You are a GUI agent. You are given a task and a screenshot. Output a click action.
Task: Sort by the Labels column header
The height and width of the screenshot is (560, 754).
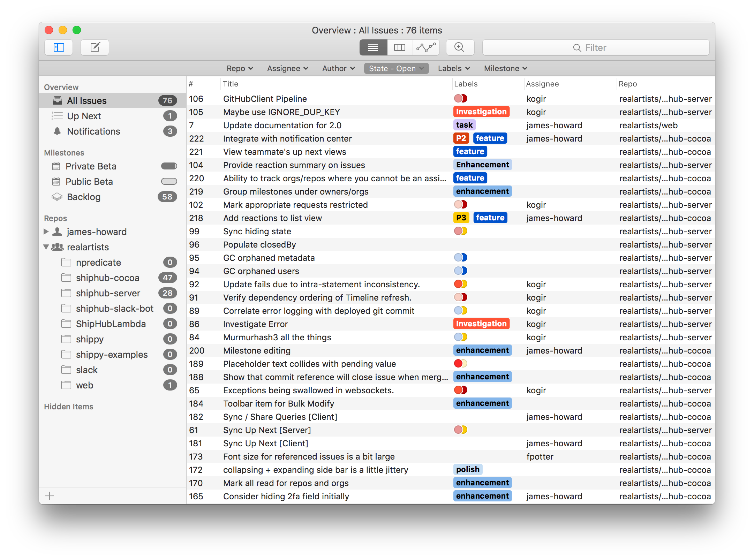click(x=488, y=84)
